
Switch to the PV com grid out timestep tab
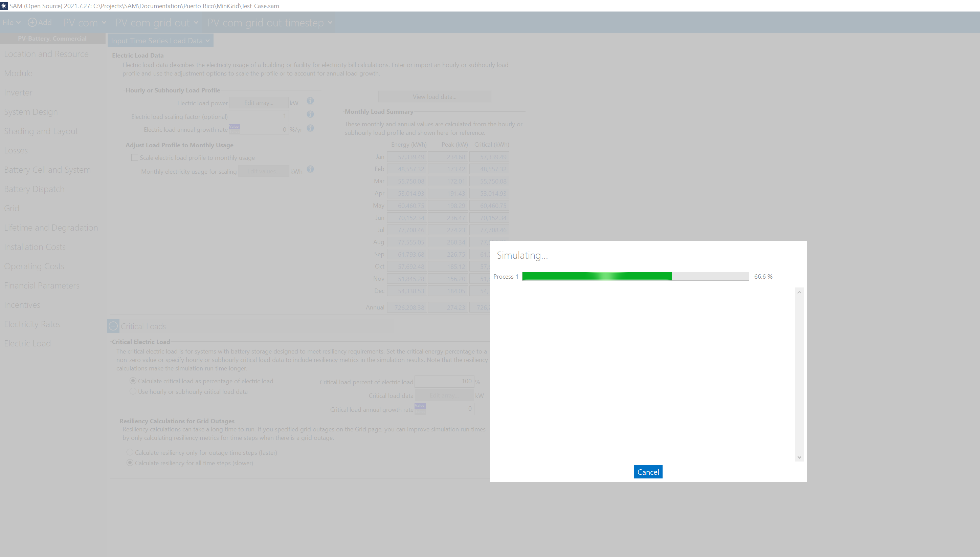coord(265,23)
